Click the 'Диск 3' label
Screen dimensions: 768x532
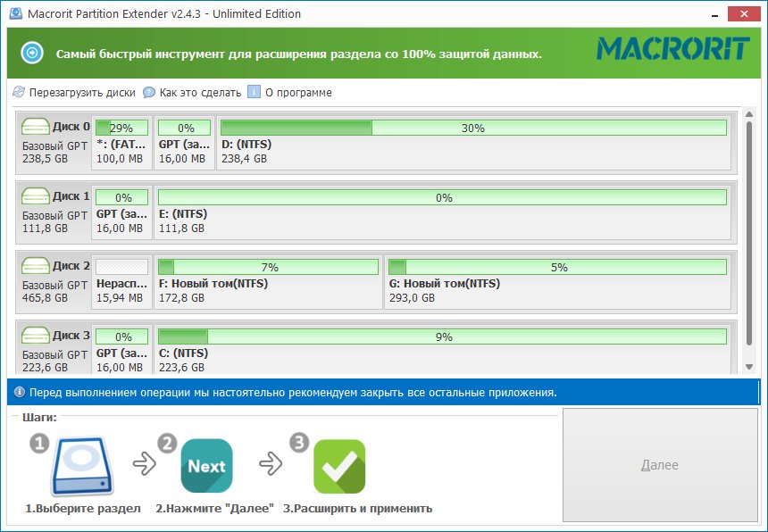tap(71, 335)
